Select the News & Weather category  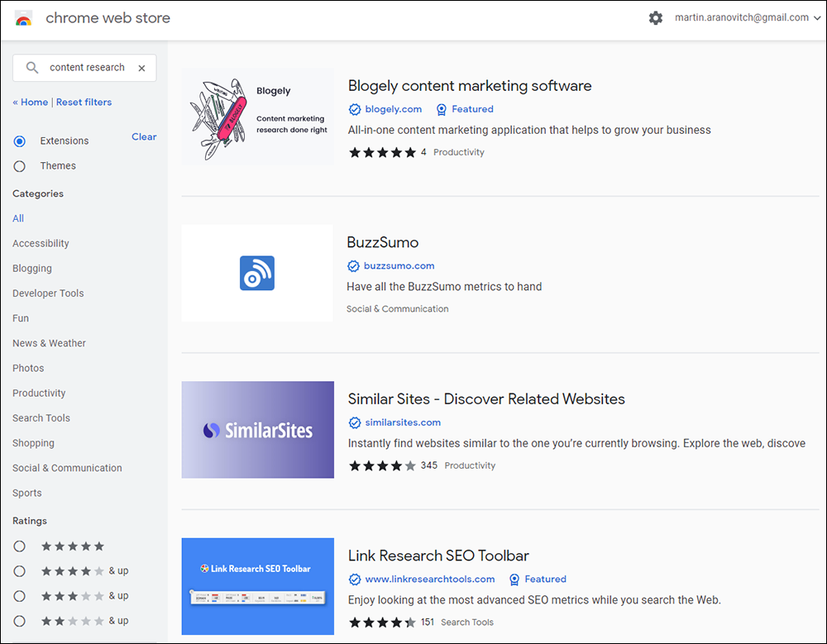pyautogui.click(x=49, y=343)
